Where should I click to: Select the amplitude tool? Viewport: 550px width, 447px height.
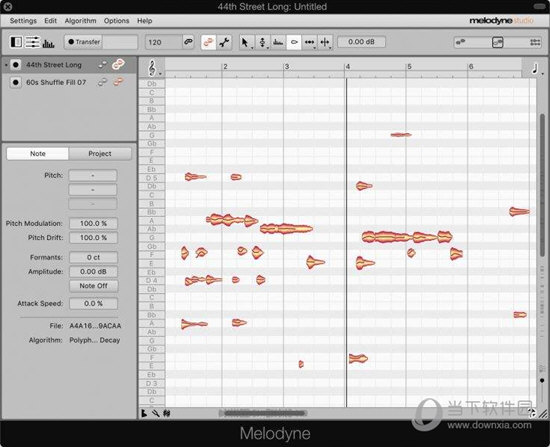(x=294, y=42)
